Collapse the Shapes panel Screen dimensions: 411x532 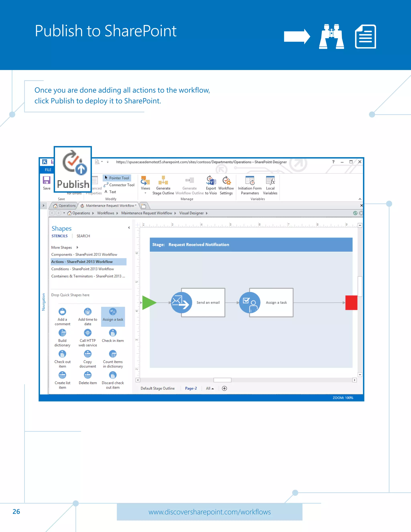tap(129, 228)
